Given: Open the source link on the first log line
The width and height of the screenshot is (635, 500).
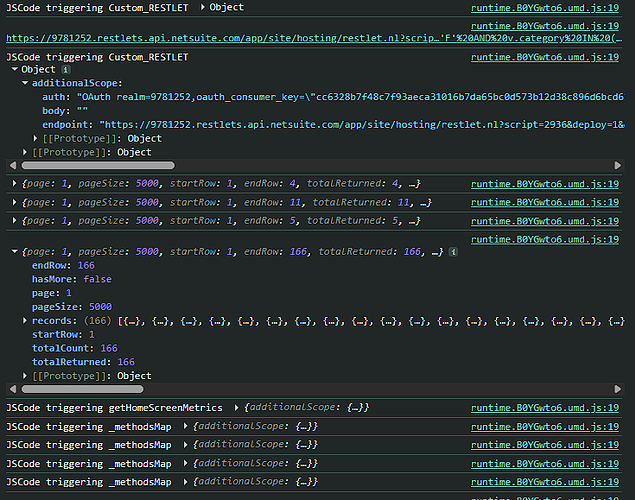Looking at the screenshot, I should 544,8.
